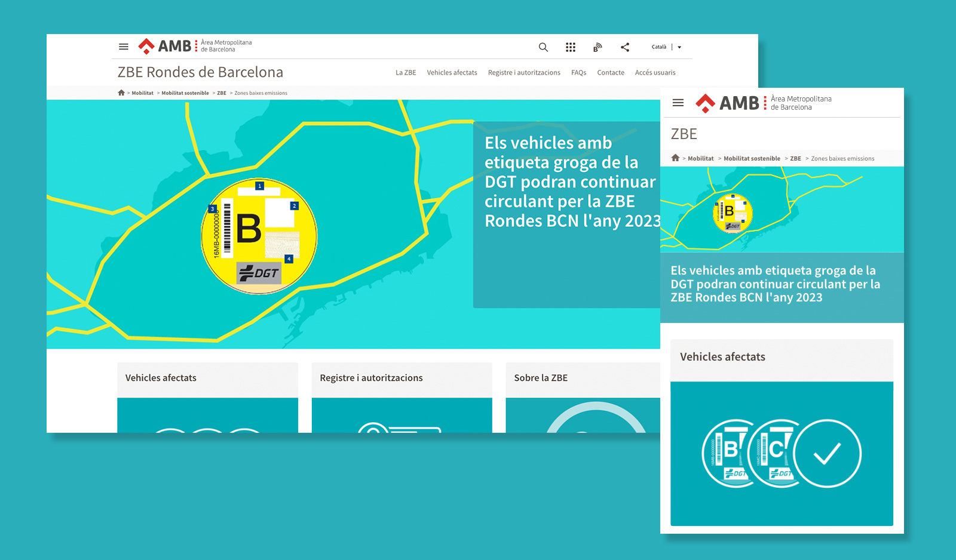
Task: Open Sobre la ZBE card
Action: (x=583, y=397)
